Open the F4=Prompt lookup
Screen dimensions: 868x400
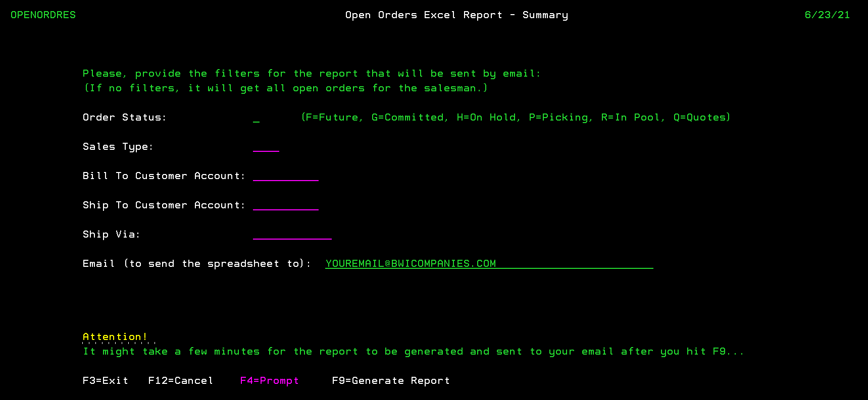[x=270, y=381]
